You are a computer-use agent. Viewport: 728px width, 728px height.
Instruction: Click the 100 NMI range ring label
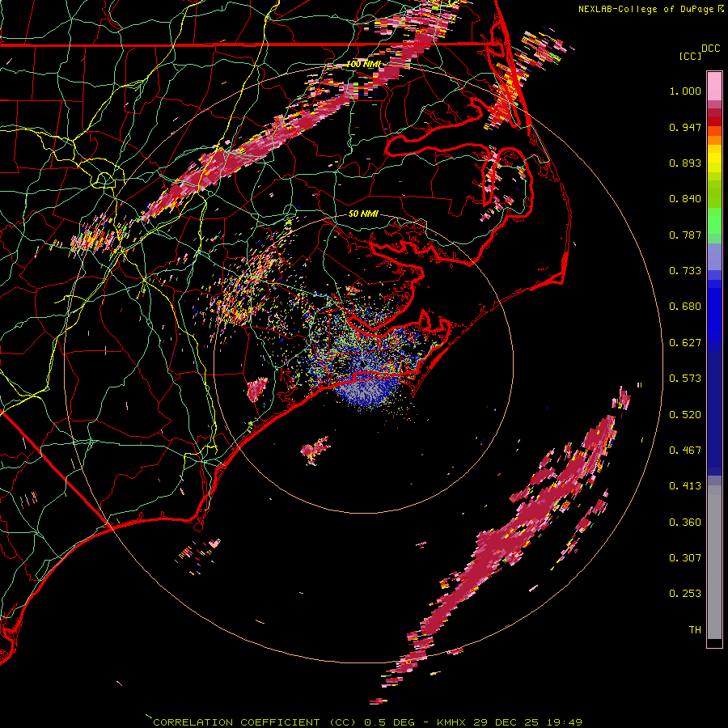(362, 64)
